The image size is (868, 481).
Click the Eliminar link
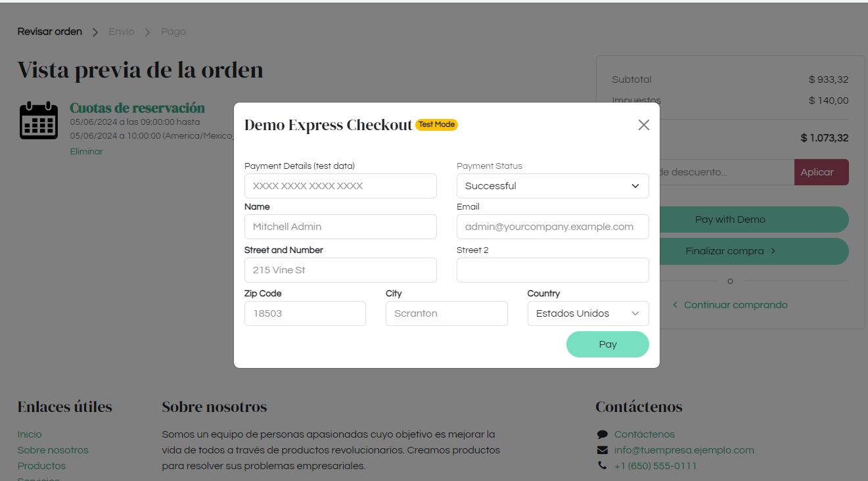87,151
